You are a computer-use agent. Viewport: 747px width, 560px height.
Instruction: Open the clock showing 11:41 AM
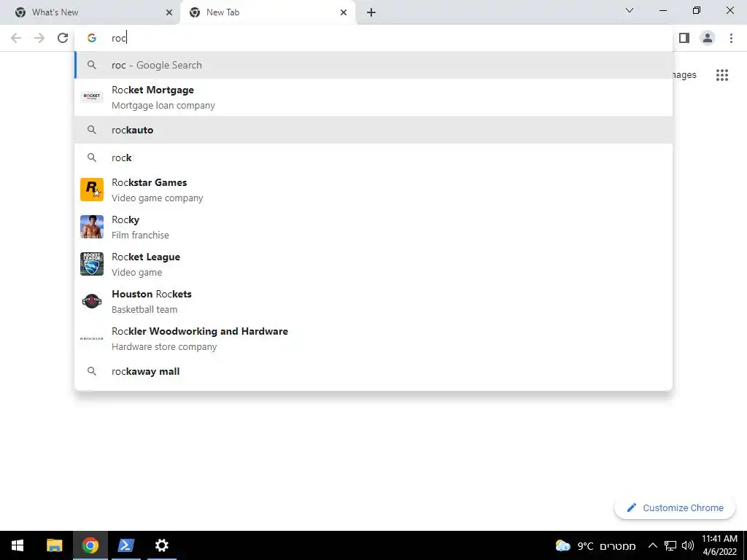(719, 545)
